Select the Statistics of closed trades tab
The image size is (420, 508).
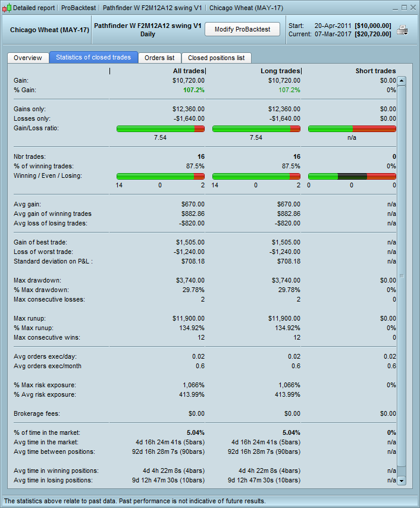click(x=93, y=57)
